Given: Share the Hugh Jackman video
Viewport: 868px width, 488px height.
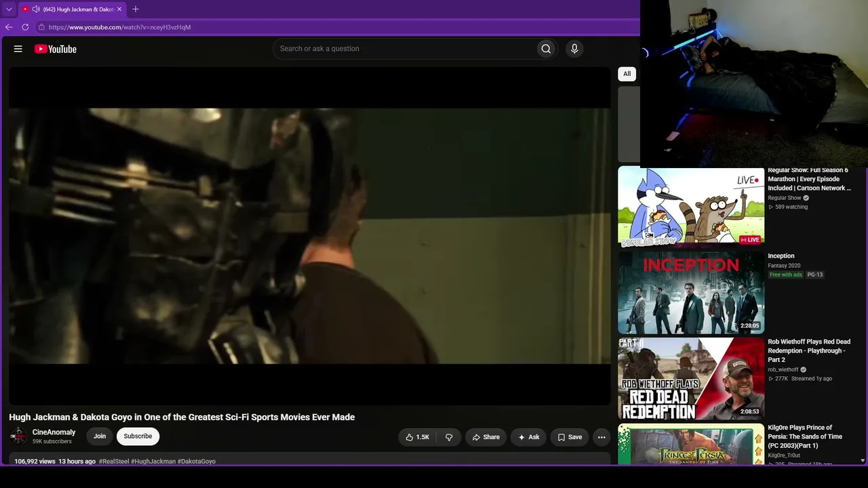Looking at the screenshot, I should click(486, 437).
